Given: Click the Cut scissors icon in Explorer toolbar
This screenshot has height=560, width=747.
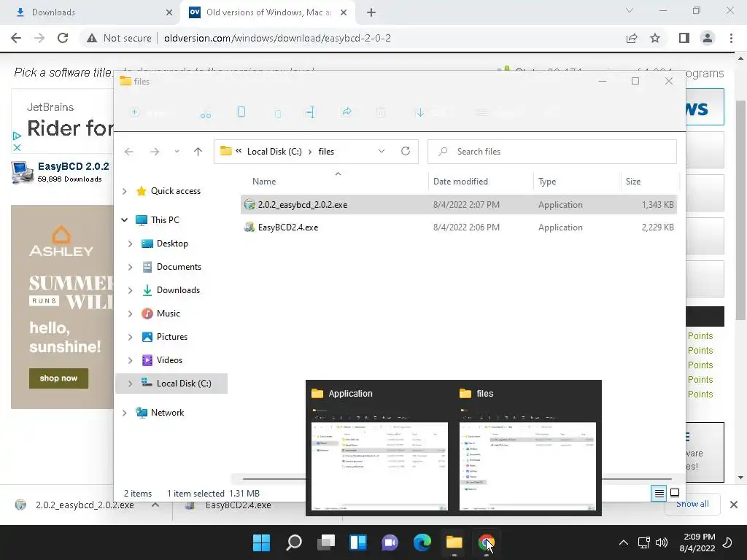Looking at the screenshot, I should click(x=205, y=113).
